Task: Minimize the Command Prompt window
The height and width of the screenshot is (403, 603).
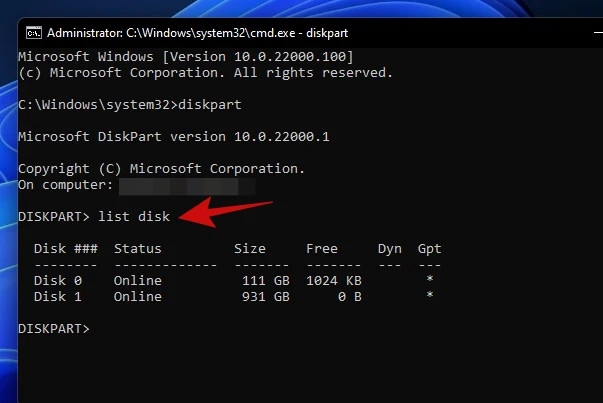Action: 598,33
